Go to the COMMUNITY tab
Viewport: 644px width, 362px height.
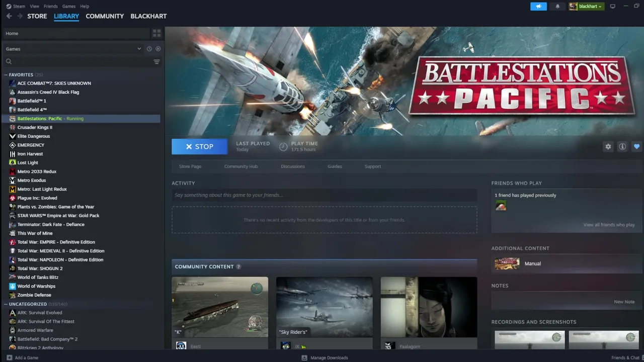pyautogui.click(x=105, y=16)
